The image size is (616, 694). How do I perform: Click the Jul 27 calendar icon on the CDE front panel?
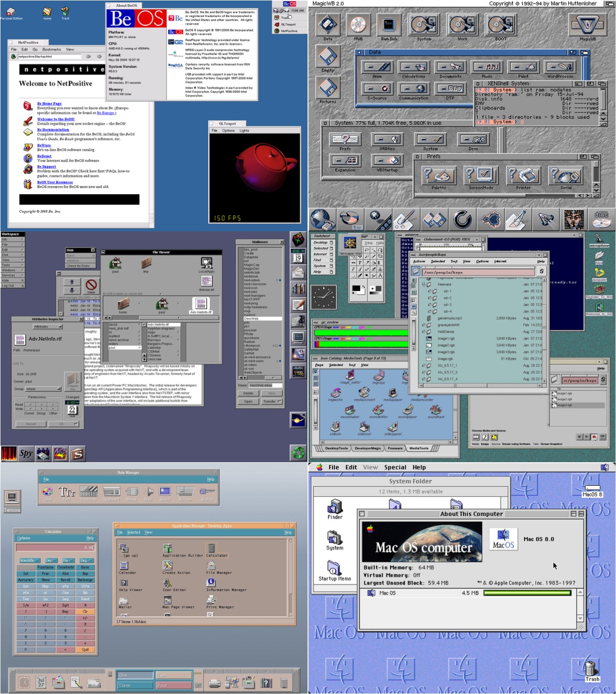pos(41,682)
